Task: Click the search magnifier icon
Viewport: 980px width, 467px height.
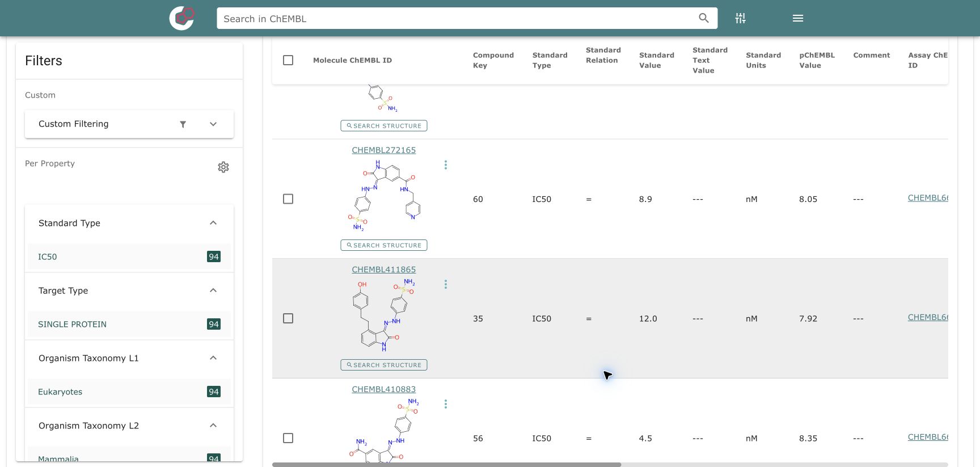Action: [703, 18]
